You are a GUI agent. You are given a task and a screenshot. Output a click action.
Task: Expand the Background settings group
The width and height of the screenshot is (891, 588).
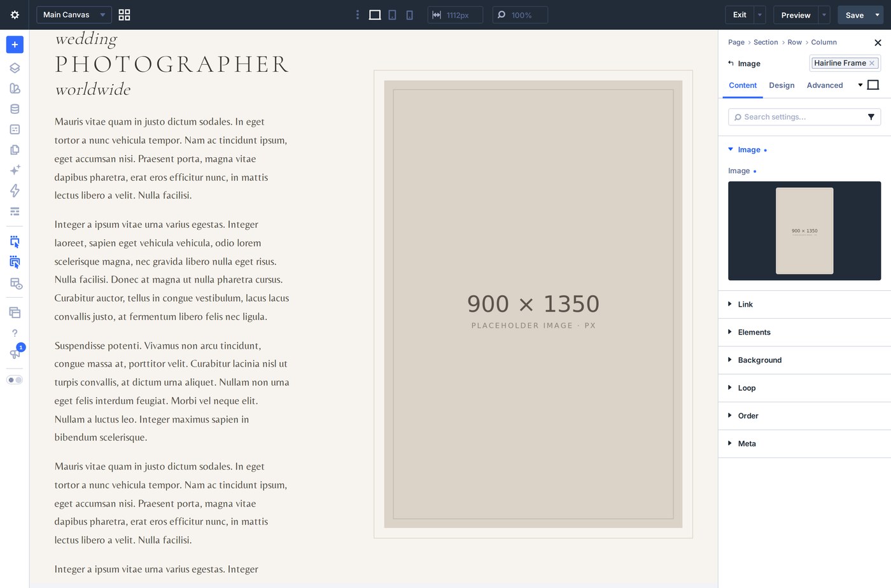coord(804,360)
